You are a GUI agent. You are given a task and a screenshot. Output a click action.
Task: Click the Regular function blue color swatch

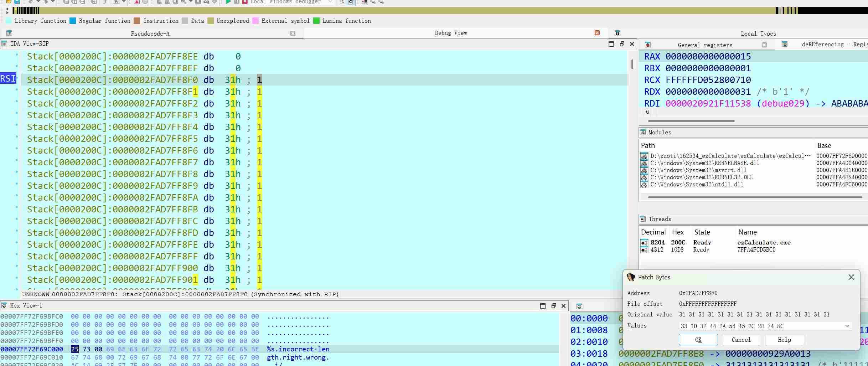[x=73, y=21]
